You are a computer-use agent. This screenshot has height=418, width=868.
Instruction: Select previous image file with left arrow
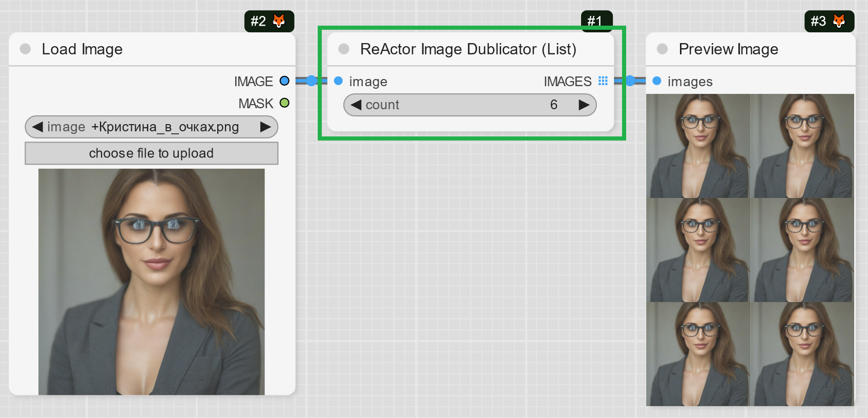pyautogui.click(x=37, y=127)
